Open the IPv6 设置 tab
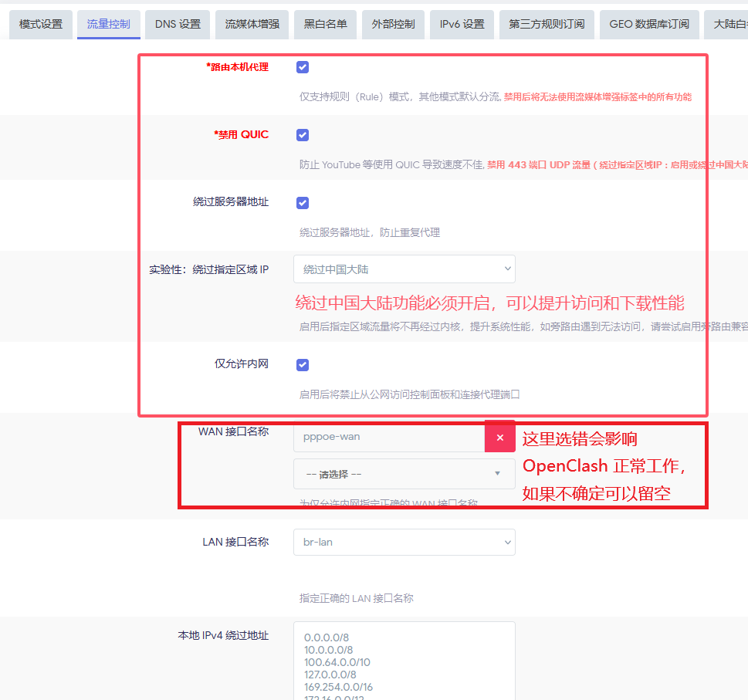Image resolution: width=748 pixels, height=700 pixels. tap(462, 24)
